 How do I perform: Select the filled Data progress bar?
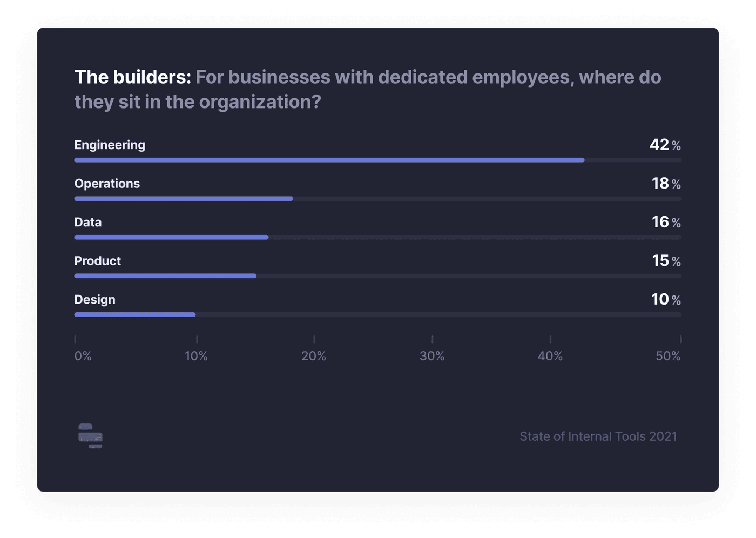[171, 237]
